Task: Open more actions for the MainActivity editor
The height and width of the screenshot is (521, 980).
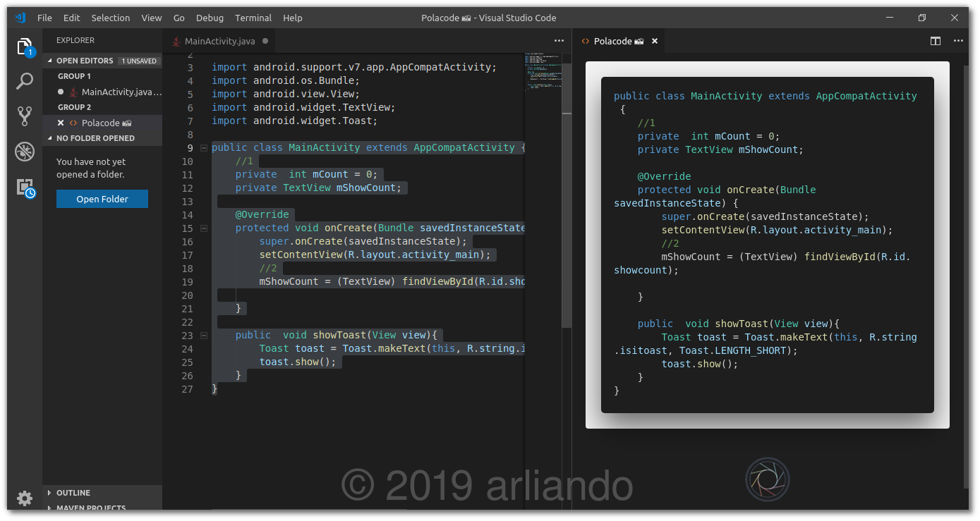Action: click(559, 41)
